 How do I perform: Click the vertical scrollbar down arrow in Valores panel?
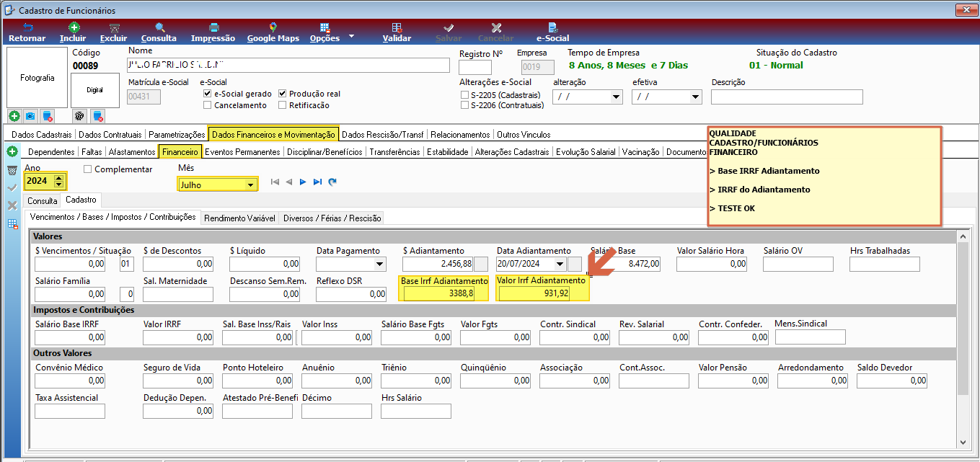tap(963, 442)
